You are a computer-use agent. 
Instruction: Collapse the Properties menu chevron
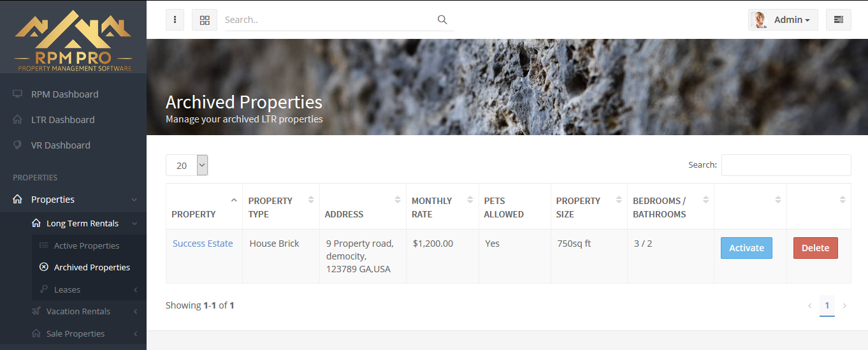(x=134, y=200)
